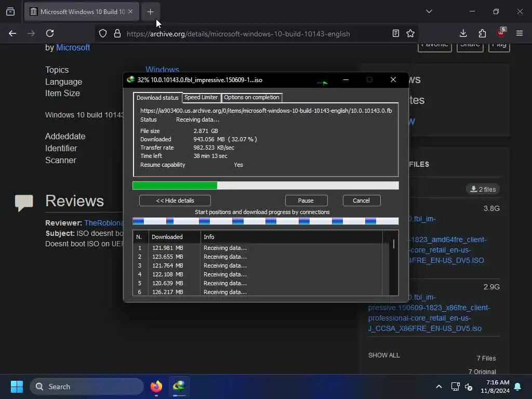Click the green download progress bar

pyautogui.click(x=265, y=185)
